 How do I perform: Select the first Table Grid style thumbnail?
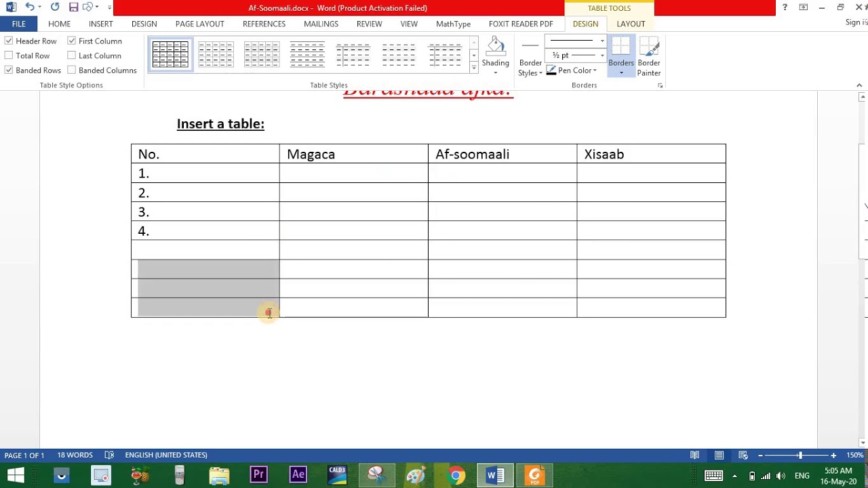(x=170, y=54)
